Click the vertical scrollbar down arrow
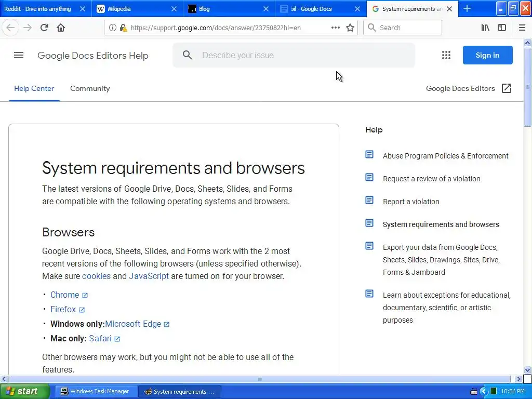The width and height of the screenshot is (532, 399). tap(527, 370)
